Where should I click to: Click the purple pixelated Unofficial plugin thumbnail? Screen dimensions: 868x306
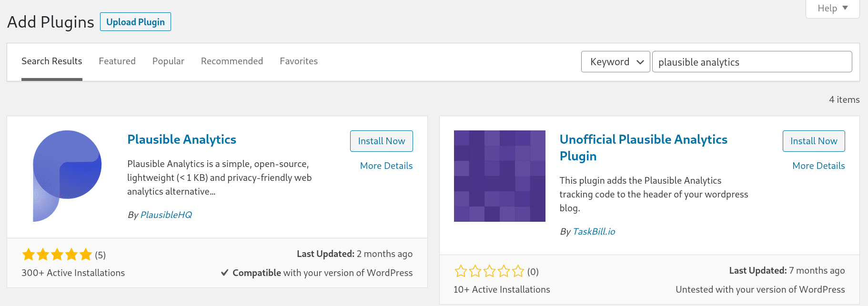click(500, 176)
